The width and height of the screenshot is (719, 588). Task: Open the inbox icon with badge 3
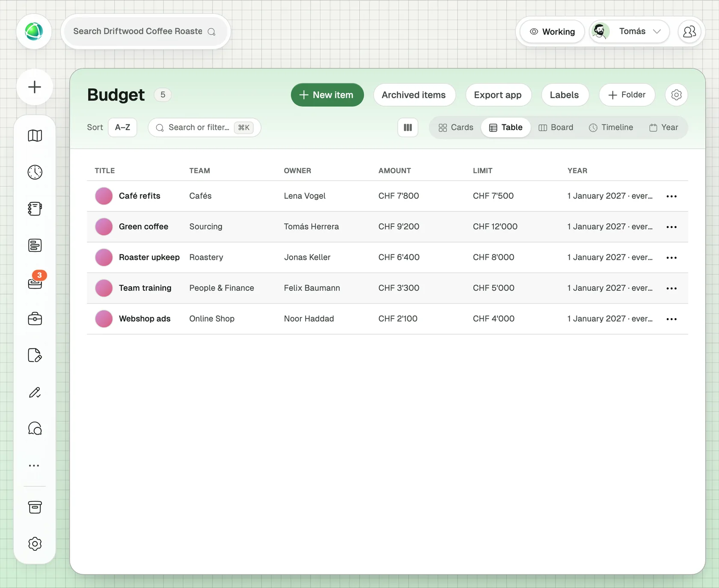click(35, 282)
